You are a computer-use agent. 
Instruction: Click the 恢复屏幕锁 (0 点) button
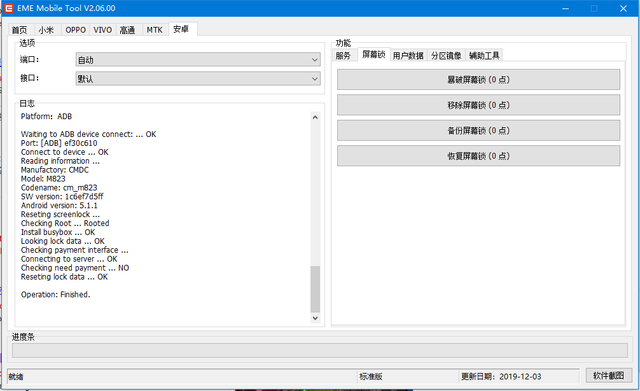coord(478,156)
